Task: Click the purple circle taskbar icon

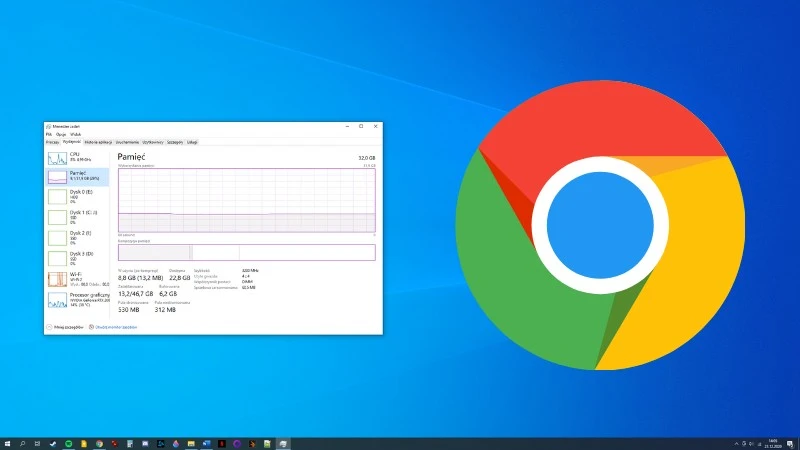Action: pos(237,444)
